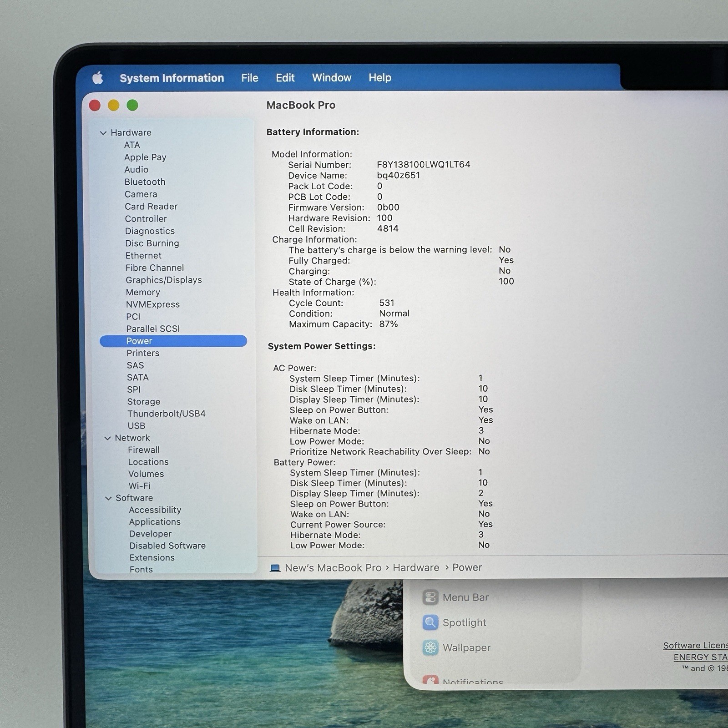
Task: Select Diagnostics in sidebar
Action: click(150, 231)
